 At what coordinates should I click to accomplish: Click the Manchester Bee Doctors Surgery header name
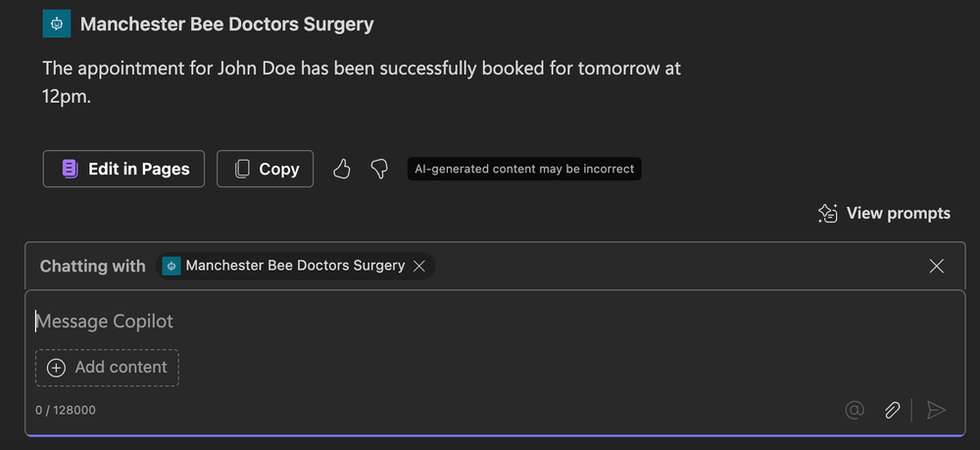(x=226, y=24)
